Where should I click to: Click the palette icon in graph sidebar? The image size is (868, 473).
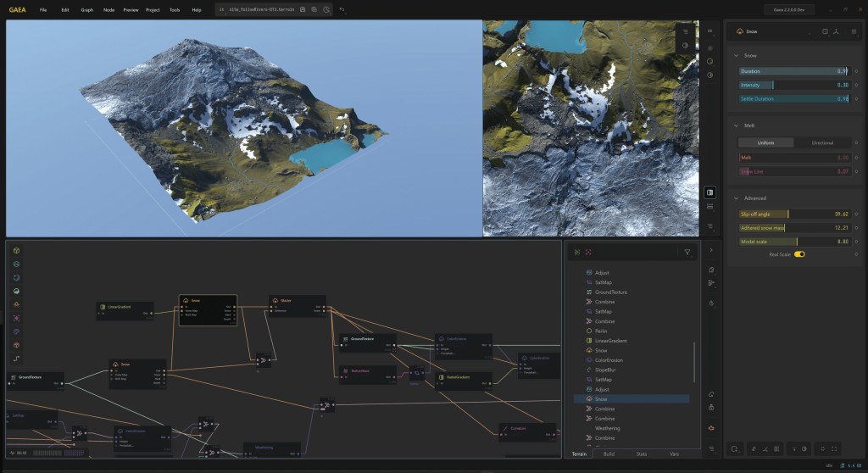pyautogui.click(x=16, y=331)
